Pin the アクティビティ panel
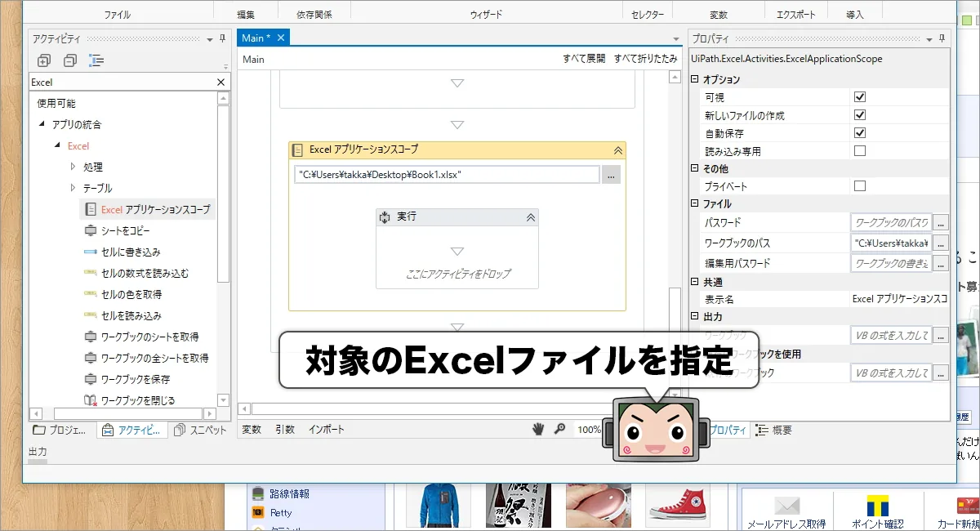 (223, 38)
